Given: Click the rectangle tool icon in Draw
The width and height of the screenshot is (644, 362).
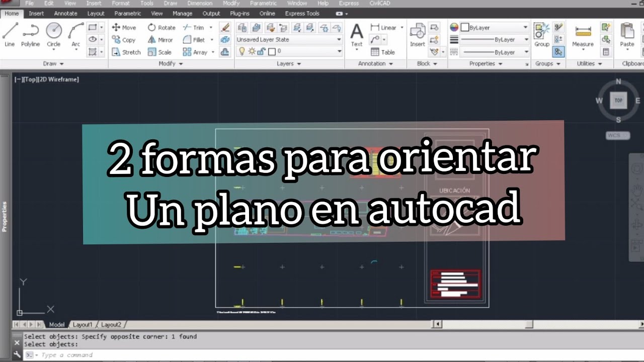Looking at the screenshot, I should pos(92,28).
